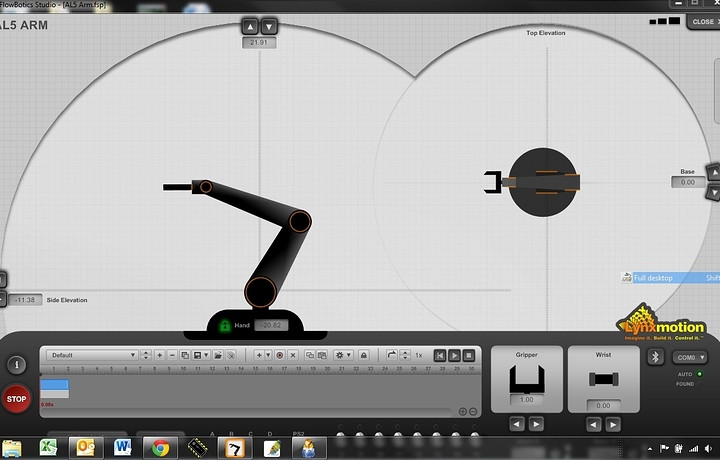720x460 pixels.
Task: Open gripper with right arrow
Action: click(536, 424)
